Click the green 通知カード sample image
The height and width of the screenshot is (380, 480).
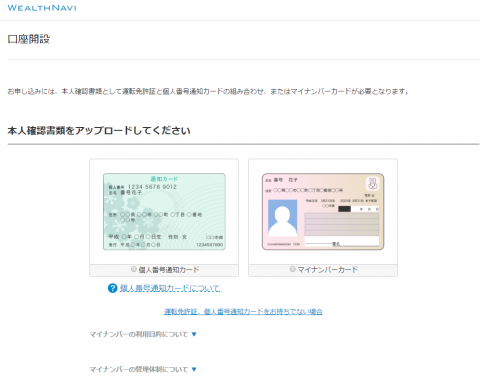point(164,211)
